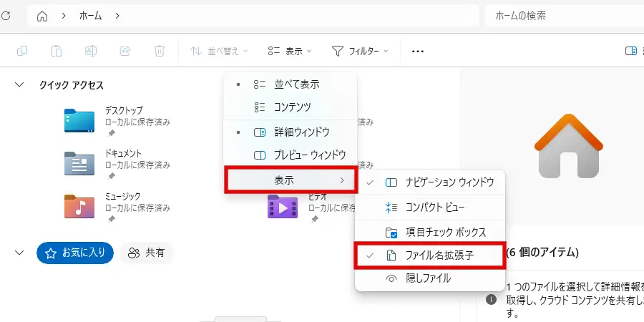The width and height of the screenshot is (644, 322).
Task: Expand the chevron after the home icon
Action: pyautogui.click(x=64, y=16)
